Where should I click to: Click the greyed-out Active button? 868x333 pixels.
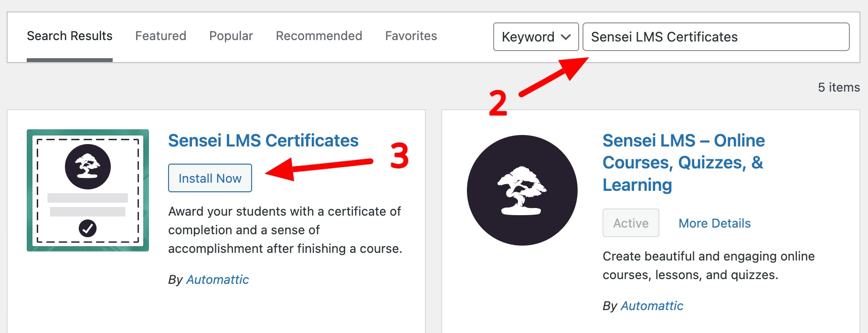[x=631, y=223]
